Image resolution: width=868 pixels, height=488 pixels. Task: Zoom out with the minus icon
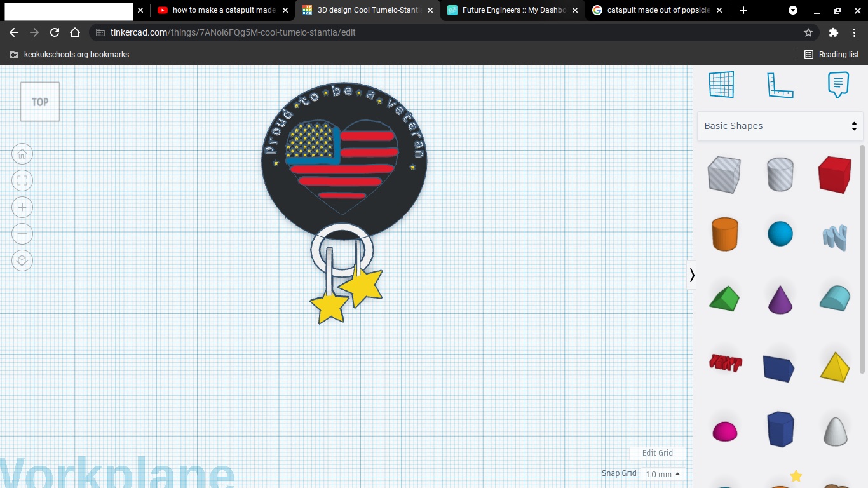point(22,234)
